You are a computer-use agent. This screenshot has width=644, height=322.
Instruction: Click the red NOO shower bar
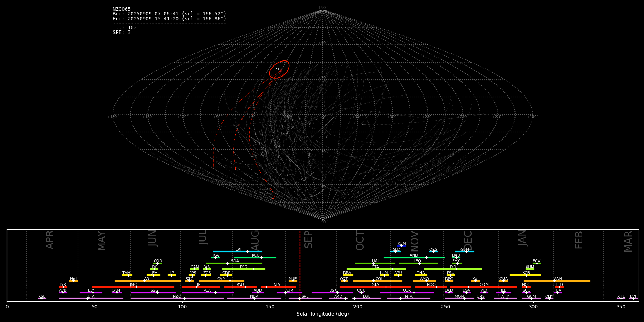(x=431, y=287)
